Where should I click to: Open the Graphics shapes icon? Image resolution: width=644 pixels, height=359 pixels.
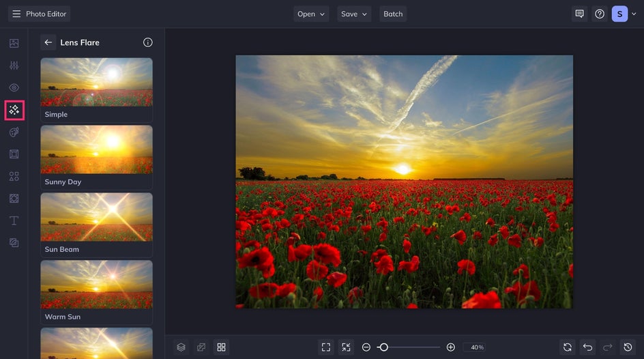(x=14, y=176)
